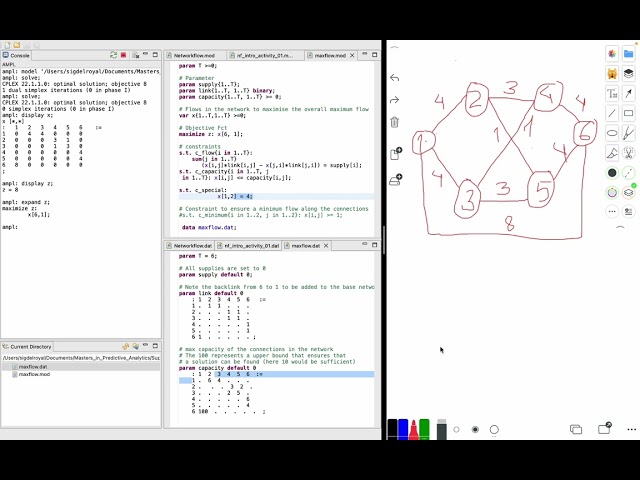Screen dimensions: 640x480
Task: Select the Line tool in whiteboard toolbar
Action: coord(612,113)
